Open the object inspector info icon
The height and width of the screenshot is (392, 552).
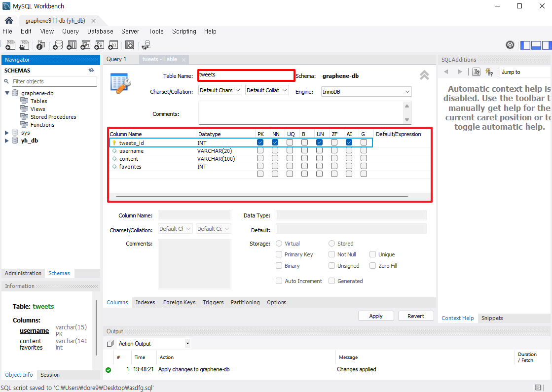click(41, 45)
